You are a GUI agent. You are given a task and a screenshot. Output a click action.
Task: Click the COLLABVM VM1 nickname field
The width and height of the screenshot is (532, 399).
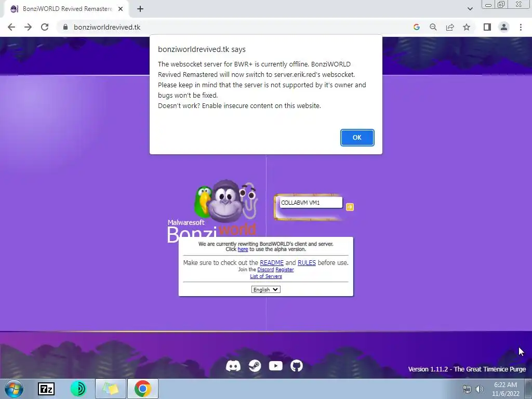311,203
